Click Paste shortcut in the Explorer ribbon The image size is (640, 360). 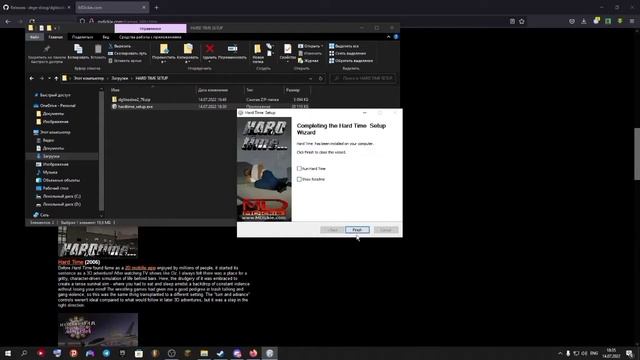pos(125,61)
